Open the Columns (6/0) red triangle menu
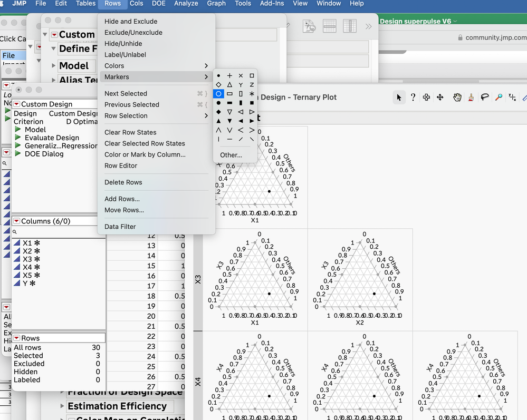The height and width of the screenshot is (420, 527). tap(16, 221)
